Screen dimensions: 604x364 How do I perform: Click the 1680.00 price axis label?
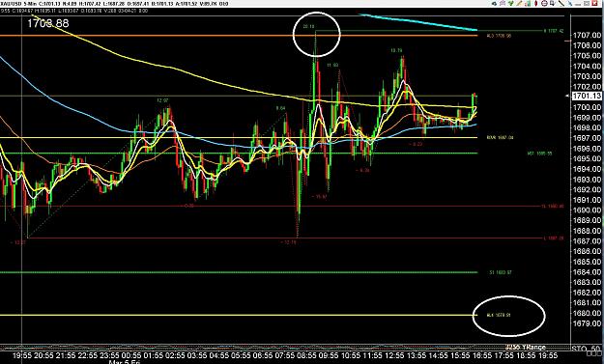(x=587, y=313)
